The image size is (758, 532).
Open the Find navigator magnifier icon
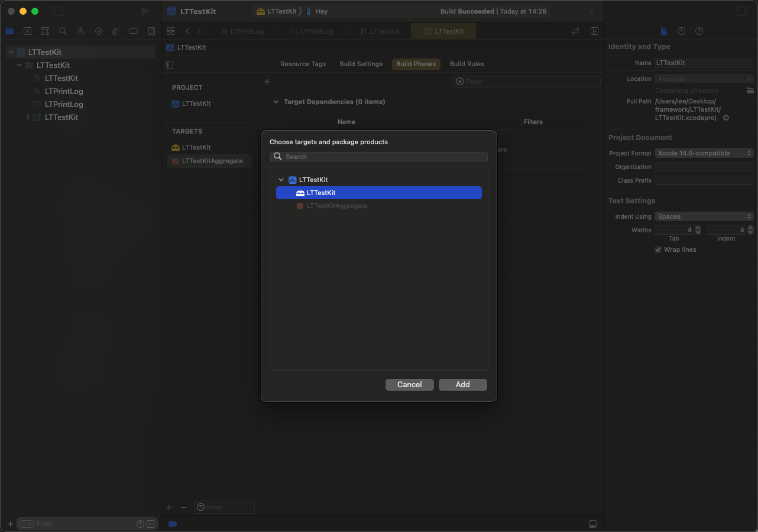(63, 31)
